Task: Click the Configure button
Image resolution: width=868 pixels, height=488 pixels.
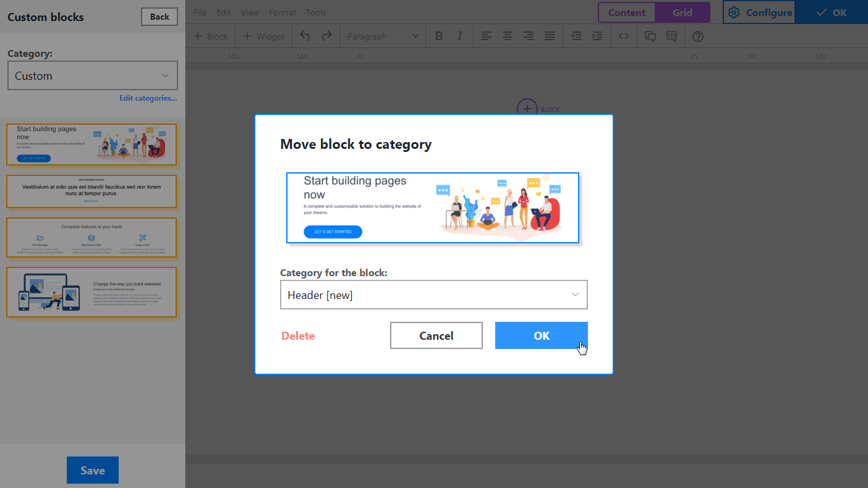Action: tap(759, 12)
